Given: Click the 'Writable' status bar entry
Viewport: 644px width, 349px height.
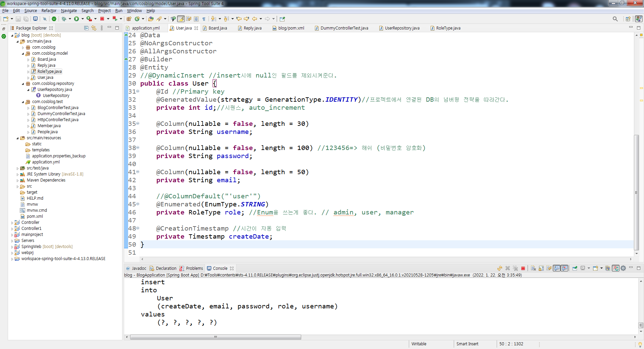Looking at the screenshot, I should tap(419, 344).
